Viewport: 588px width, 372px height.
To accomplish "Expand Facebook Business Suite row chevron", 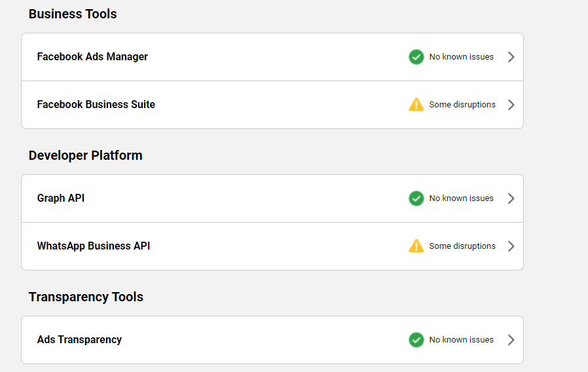I will (x=511, y=105).
